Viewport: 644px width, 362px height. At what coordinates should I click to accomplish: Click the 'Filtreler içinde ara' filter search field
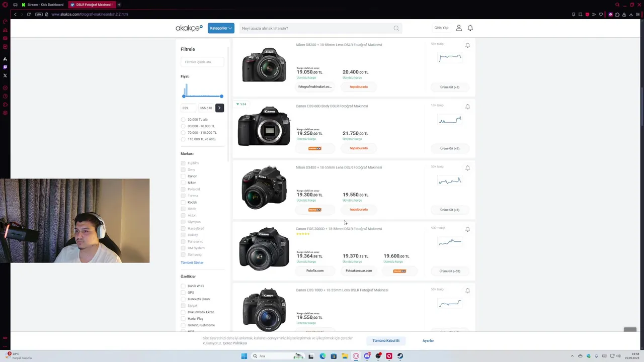coord(202,62)
